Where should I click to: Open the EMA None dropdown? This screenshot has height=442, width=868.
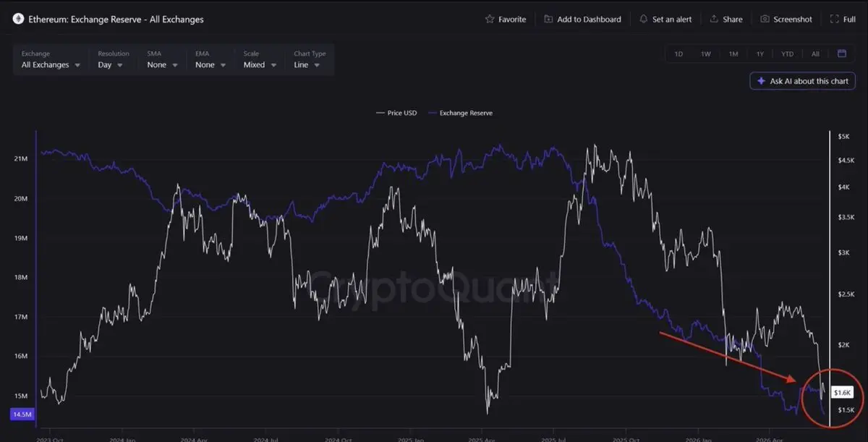(x=210, y=59)
